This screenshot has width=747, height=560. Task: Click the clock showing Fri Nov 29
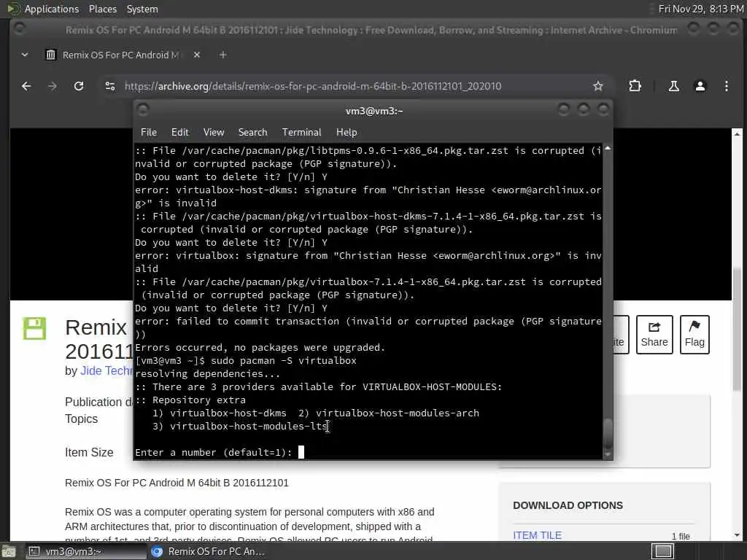[700, 9]
